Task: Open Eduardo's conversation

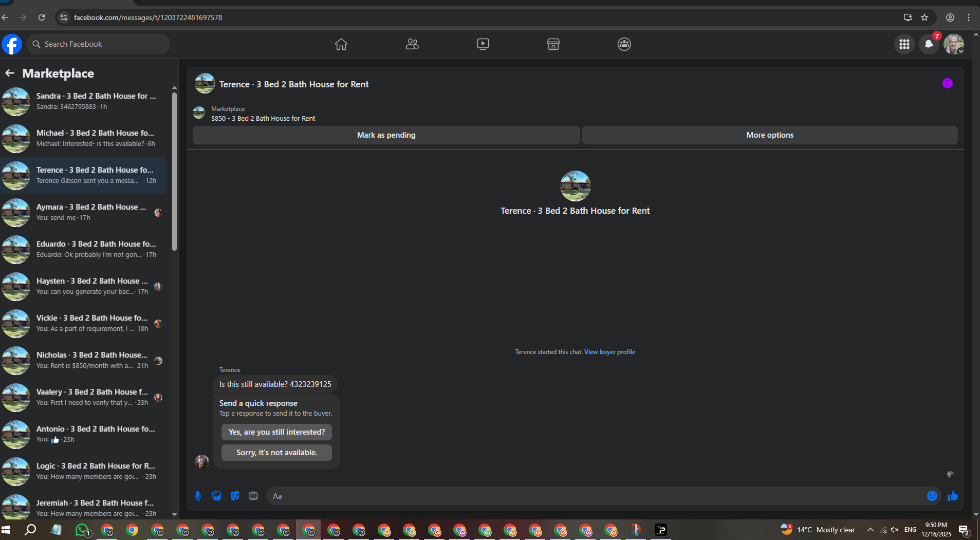Action: pyautogui.click(x=84, y=249)
